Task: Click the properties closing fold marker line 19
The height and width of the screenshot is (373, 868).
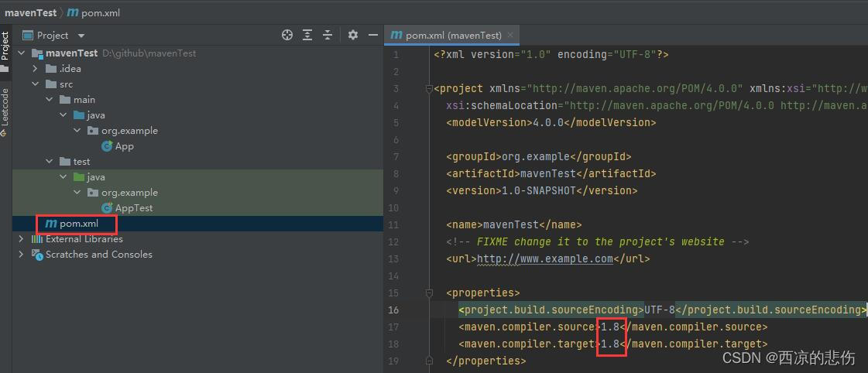Action: [x=428, y=361]
